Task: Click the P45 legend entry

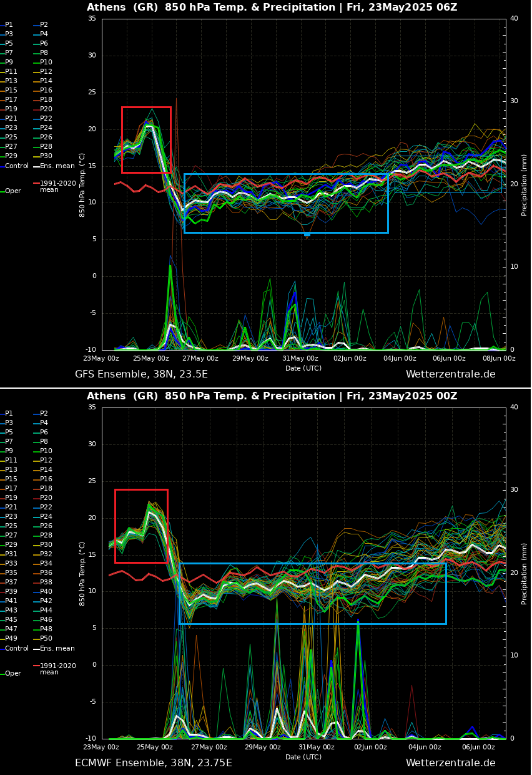Action: (11, 619)
